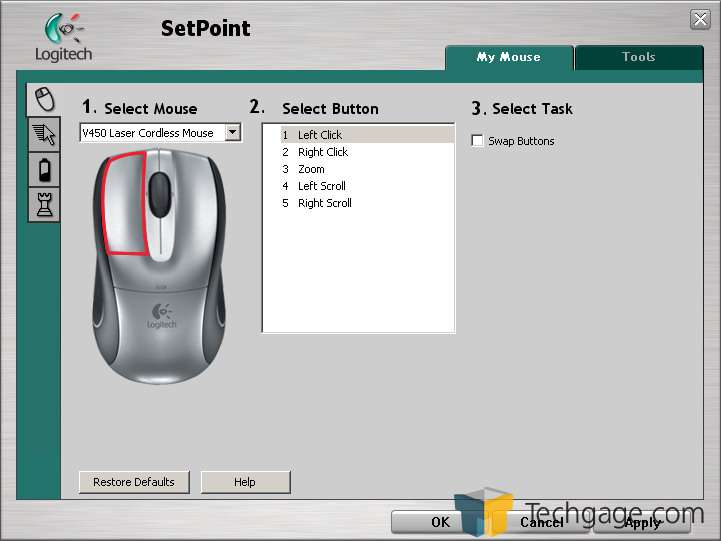Screen dimensions: 721x541
Task: Open the pointer movement settings sidebar icon
Action: tap(43, 134)
